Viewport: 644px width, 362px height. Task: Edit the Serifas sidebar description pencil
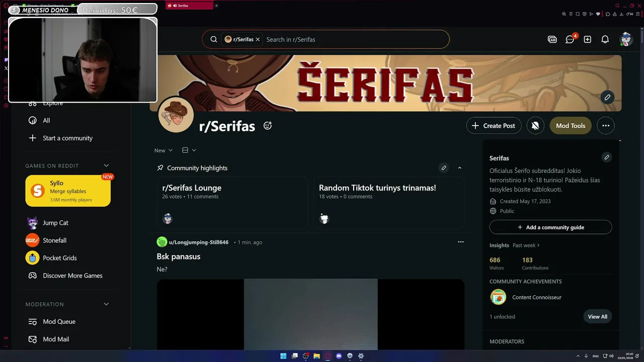(x=607, y=158)
